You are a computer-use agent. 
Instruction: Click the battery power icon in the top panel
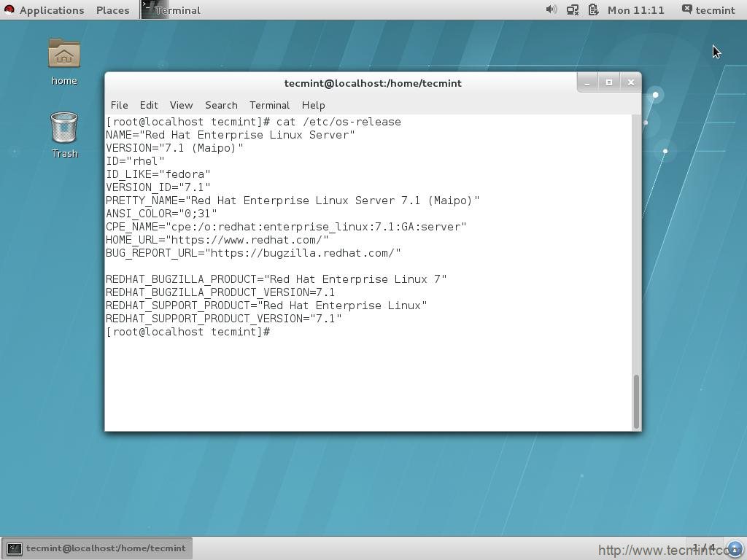tap(593, 9)
